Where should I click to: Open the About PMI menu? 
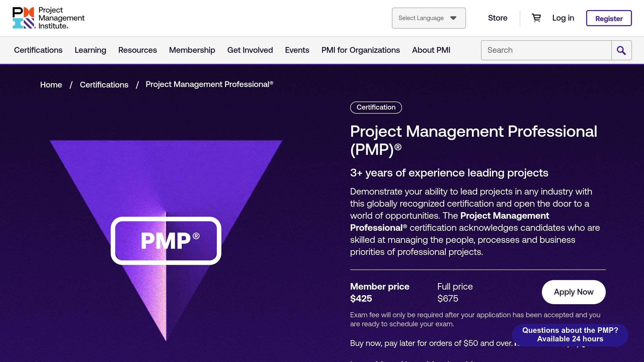431,50
